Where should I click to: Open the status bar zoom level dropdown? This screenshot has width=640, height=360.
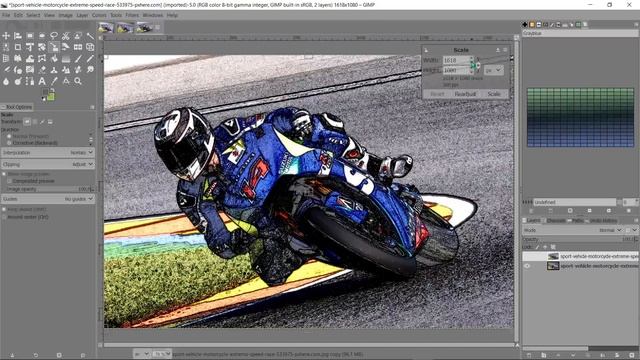pos(162,354)
